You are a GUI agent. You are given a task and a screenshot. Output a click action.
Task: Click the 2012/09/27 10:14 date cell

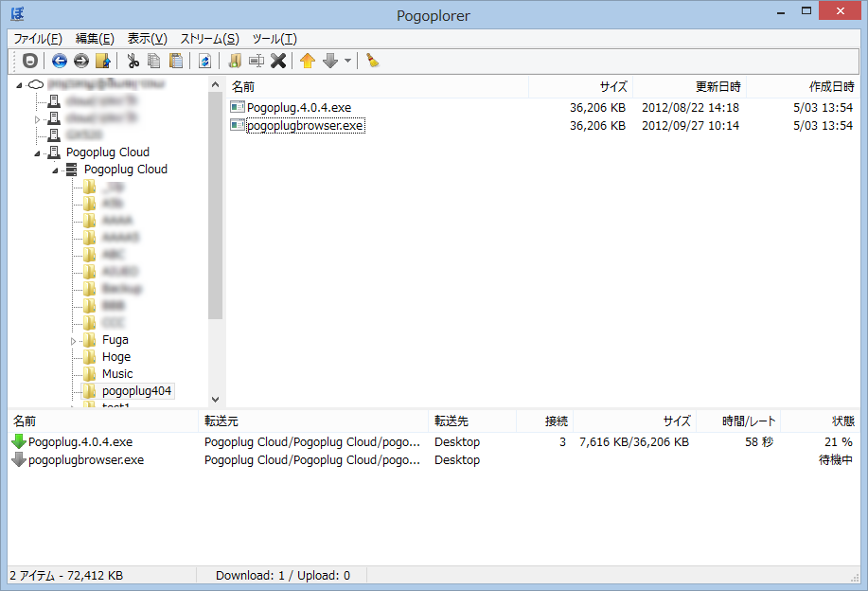[x=690, y=126]
